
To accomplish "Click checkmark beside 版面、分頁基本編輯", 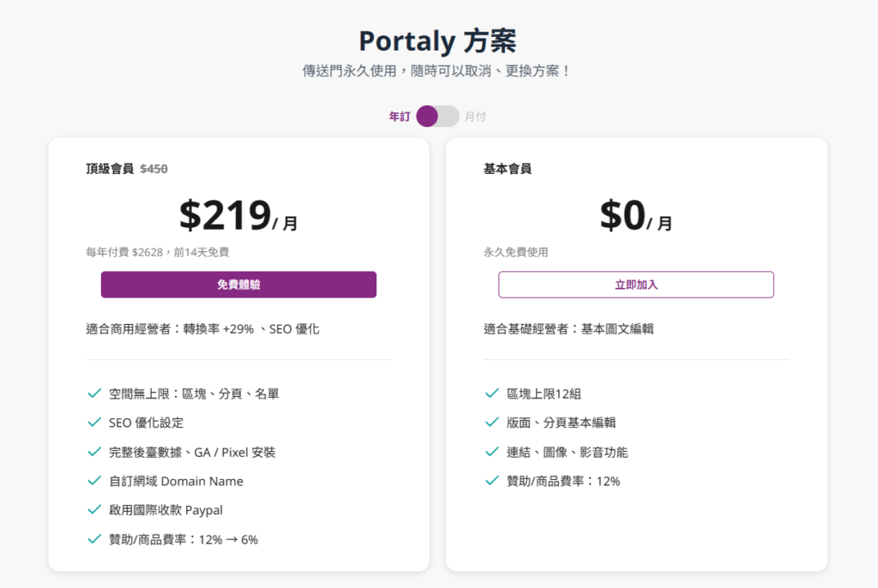I will coord(491,423).
